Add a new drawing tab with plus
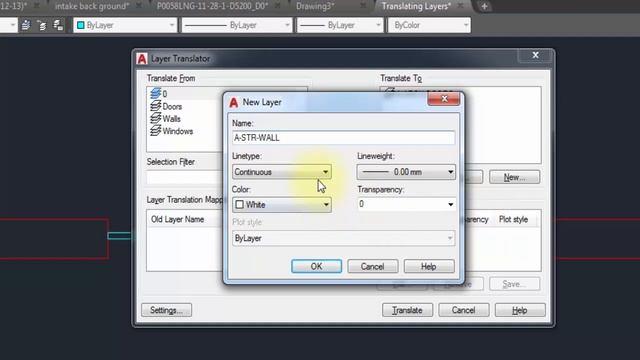This screenshot has height=360, width=640. 484,6
